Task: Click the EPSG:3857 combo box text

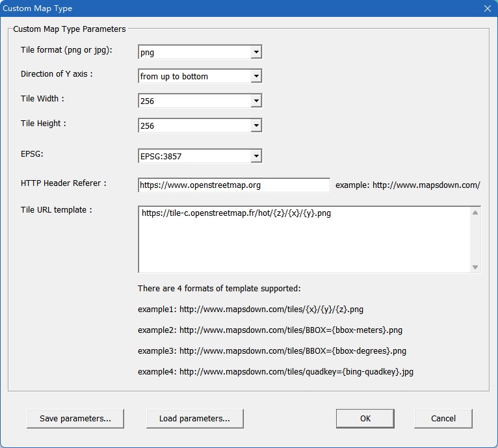Action: (x=161, y=156)
